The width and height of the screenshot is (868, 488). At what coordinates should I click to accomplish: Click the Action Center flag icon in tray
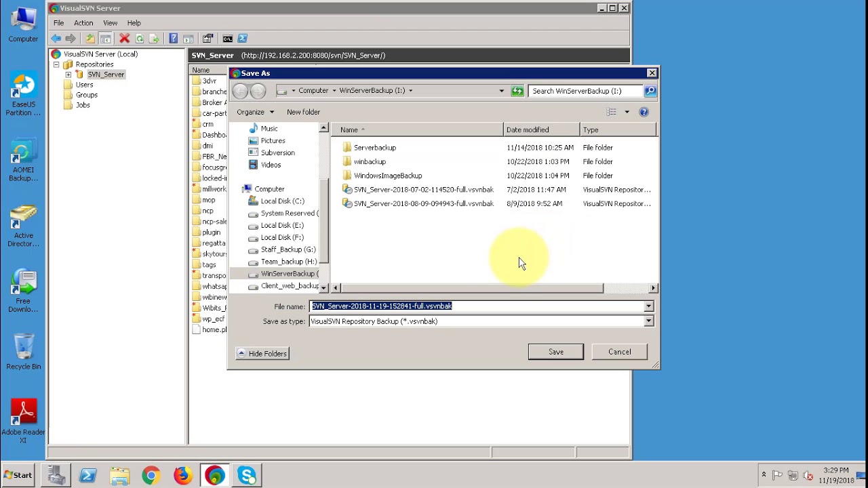tap(777, 475)
